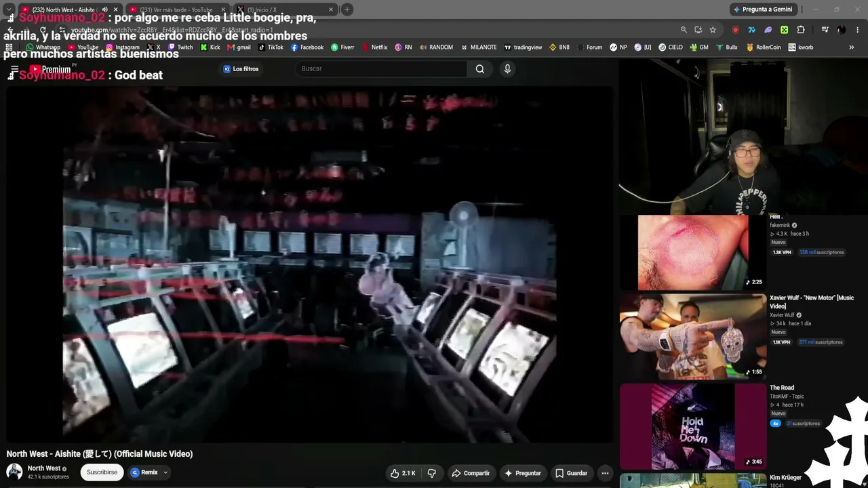This screenshot has width=868, height=488.
Task: Click the Suscribirse button
Action: [102, 472]
